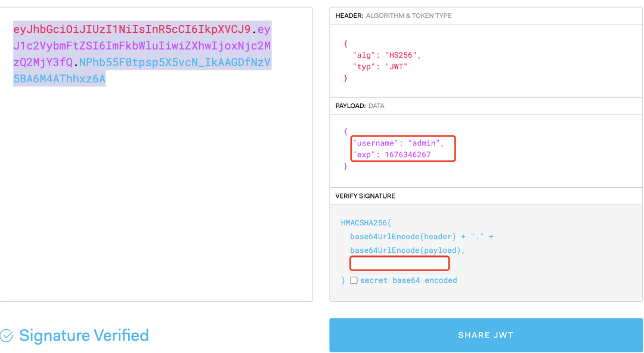644x353 pixels.
Task: Click the HMACSHA256( function text
Action: [366, 223]
